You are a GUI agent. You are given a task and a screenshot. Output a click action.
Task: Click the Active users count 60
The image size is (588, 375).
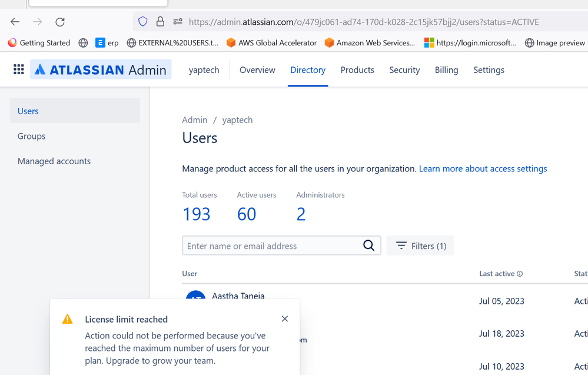(247, 214)
